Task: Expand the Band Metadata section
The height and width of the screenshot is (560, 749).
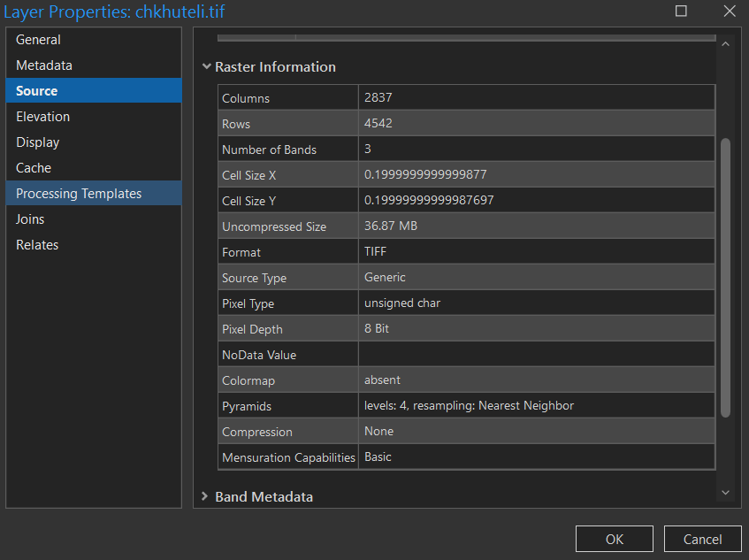Action: point(206,496)
